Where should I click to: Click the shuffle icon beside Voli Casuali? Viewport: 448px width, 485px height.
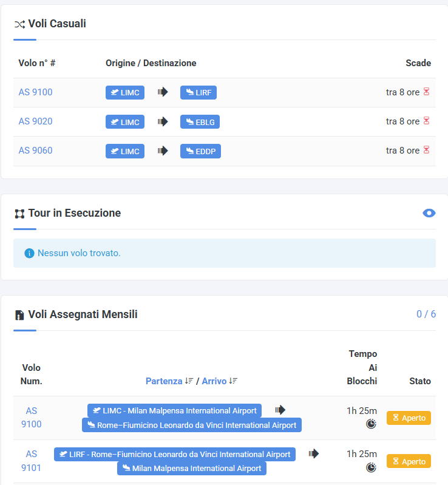point(19,24)
